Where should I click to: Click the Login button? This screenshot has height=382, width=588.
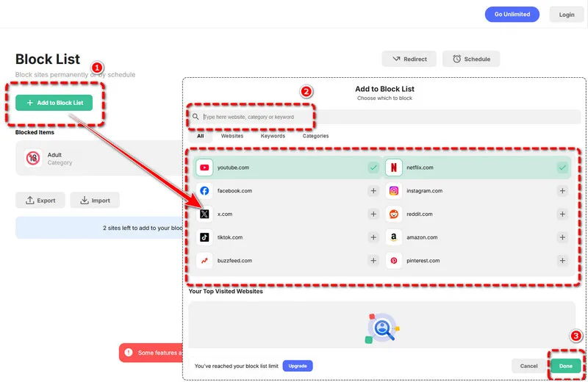click(x=566, y=15)
